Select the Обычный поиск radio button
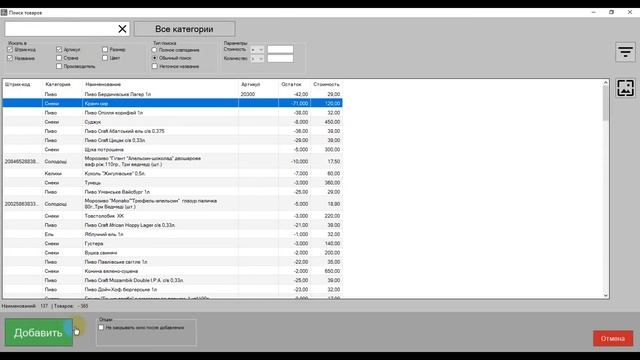The height and width of the screenshot is (360, 640). [154, 58]
